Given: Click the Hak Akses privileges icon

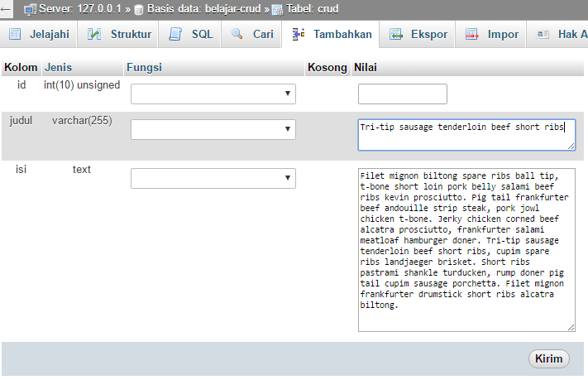Looking at the screenshot, I should pos(543,35).
